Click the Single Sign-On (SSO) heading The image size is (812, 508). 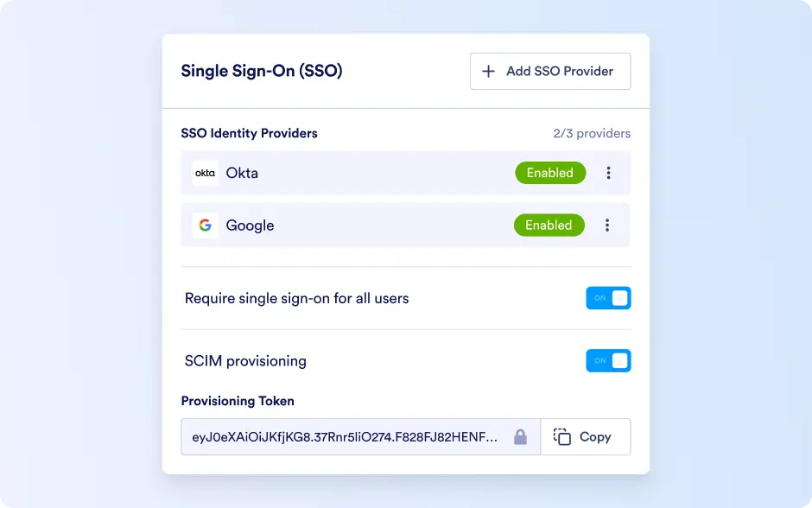[x=262, y=71]
